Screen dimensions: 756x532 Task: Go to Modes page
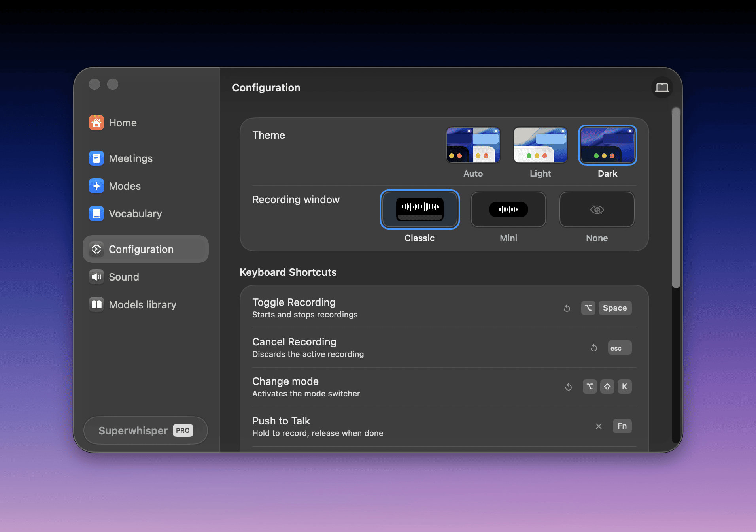(146, 186)
